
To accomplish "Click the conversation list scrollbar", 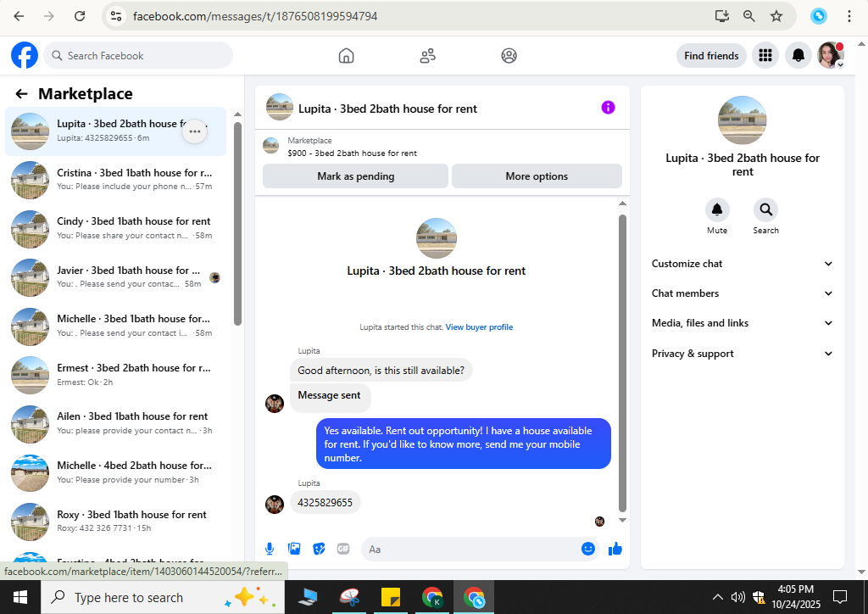I will (x=237, y=224).
